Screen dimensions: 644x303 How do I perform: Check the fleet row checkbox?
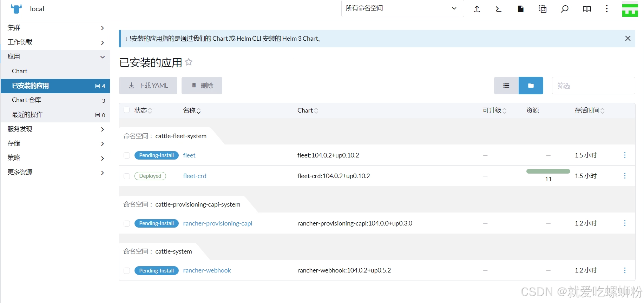[127, 155]
